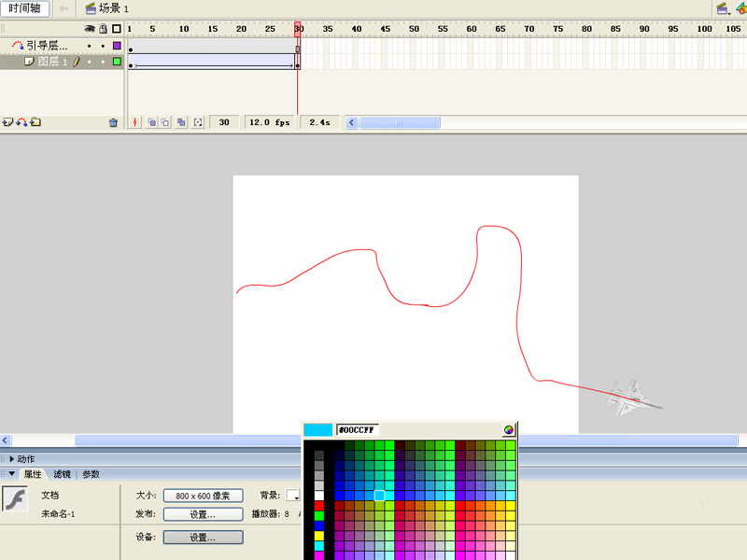Click the page icon of the 图层 1 layer
The image size is (747, 560).
point(29,62)
